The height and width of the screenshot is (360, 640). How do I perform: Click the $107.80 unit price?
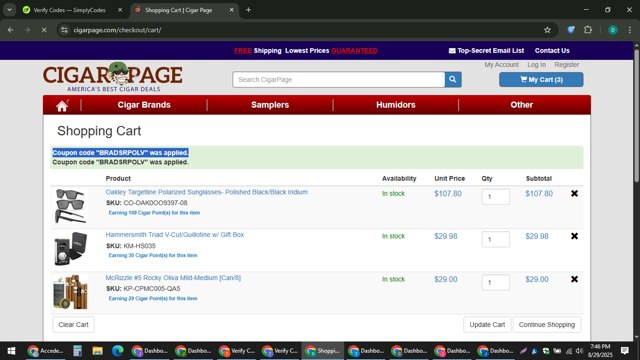(x=448, y=193)
